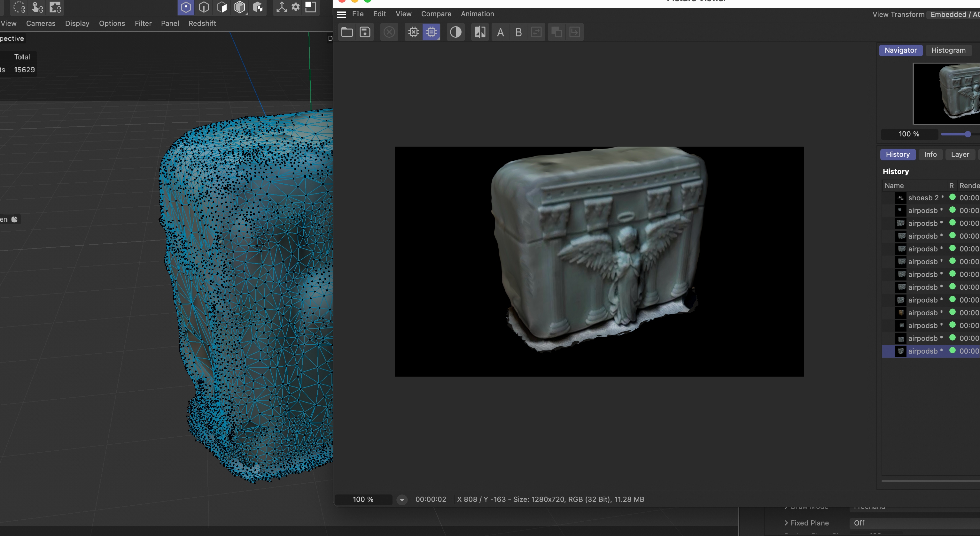Click the Open file folder icon
This screenshot has height=536, width=980.
(x=346, y=32)
